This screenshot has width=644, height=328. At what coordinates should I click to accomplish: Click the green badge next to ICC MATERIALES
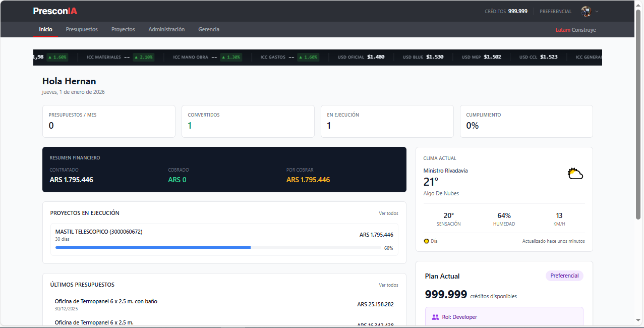point(142,57)
